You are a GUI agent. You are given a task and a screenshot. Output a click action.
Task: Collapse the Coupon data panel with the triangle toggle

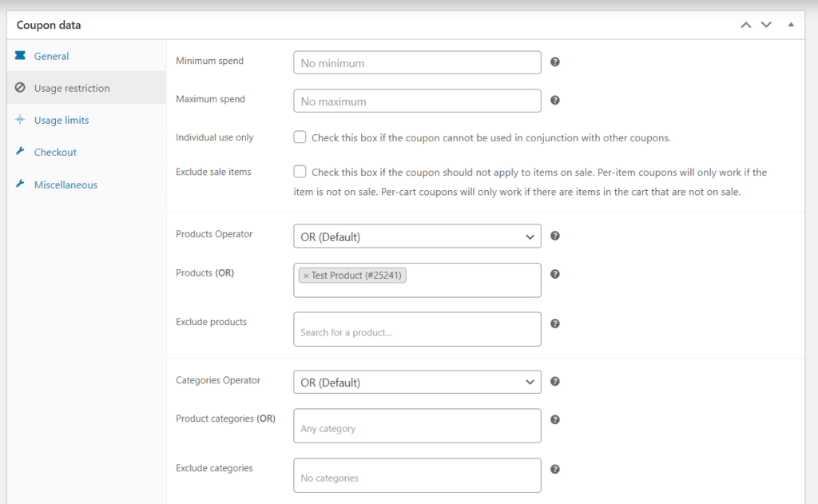coord(791,25)
